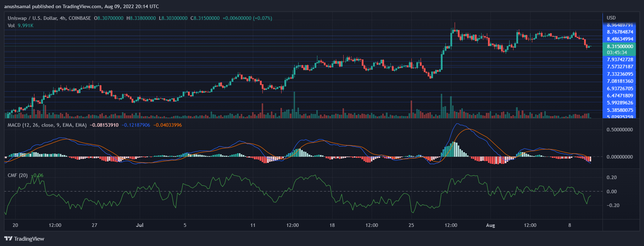
Task: Click the change value +0.00600000 (+0.07%)
Action: tap(247, 18)
